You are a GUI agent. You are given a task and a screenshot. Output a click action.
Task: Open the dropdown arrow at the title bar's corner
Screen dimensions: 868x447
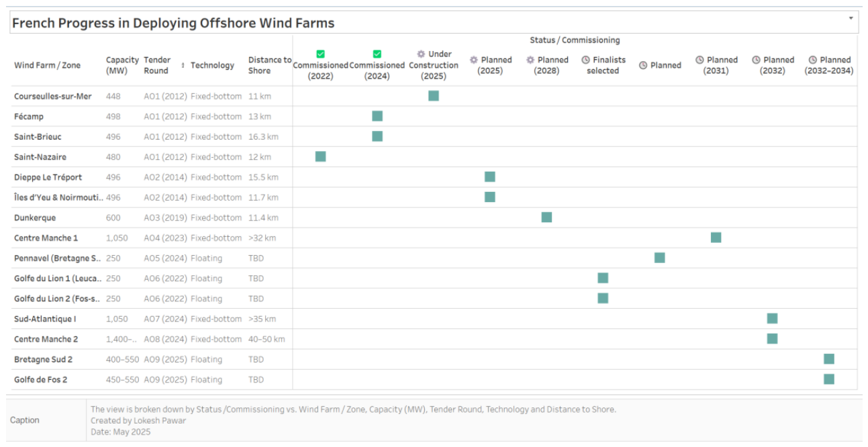(x=851, y=18)
